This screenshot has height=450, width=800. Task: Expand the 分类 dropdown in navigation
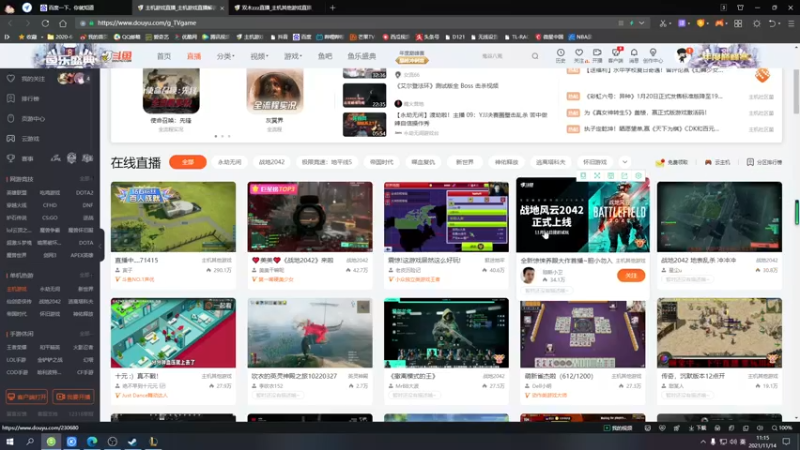(226, 56)
